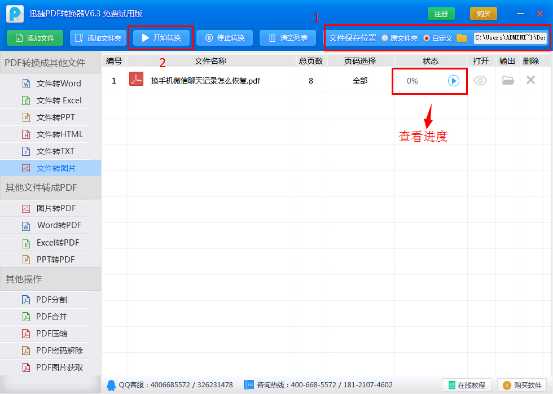
Task: Open 在线教程 online tutorial button
Action: click(x=467, y=385)
